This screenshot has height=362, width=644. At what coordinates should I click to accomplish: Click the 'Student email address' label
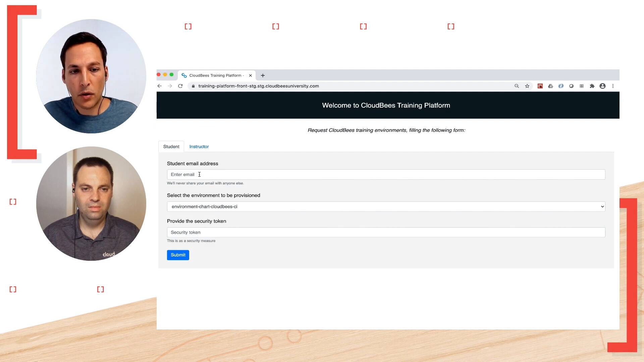193,164
